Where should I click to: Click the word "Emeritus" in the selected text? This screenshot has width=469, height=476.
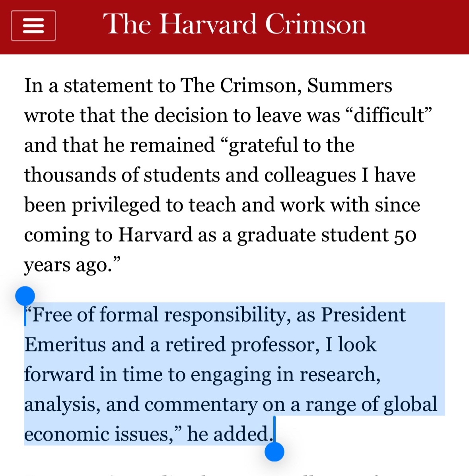(65, 345)
